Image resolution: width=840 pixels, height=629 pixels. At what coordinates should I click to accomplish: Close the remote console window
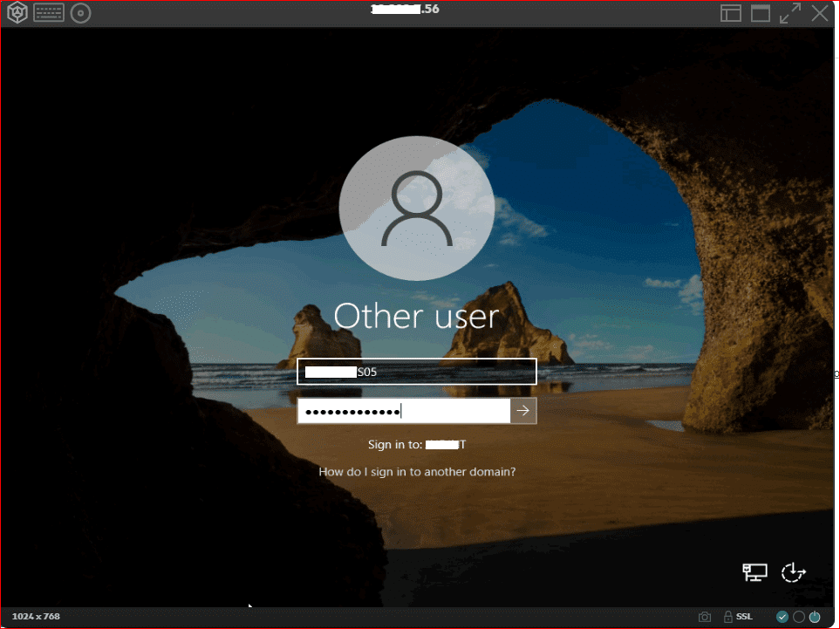(820, 13)
